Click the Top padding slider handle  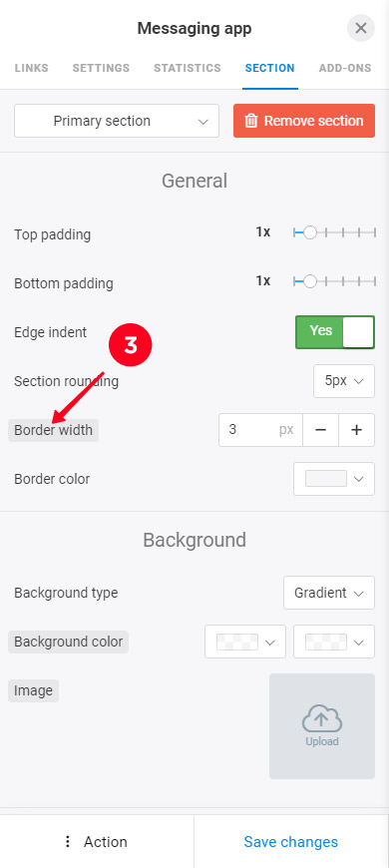pos(310,232)
